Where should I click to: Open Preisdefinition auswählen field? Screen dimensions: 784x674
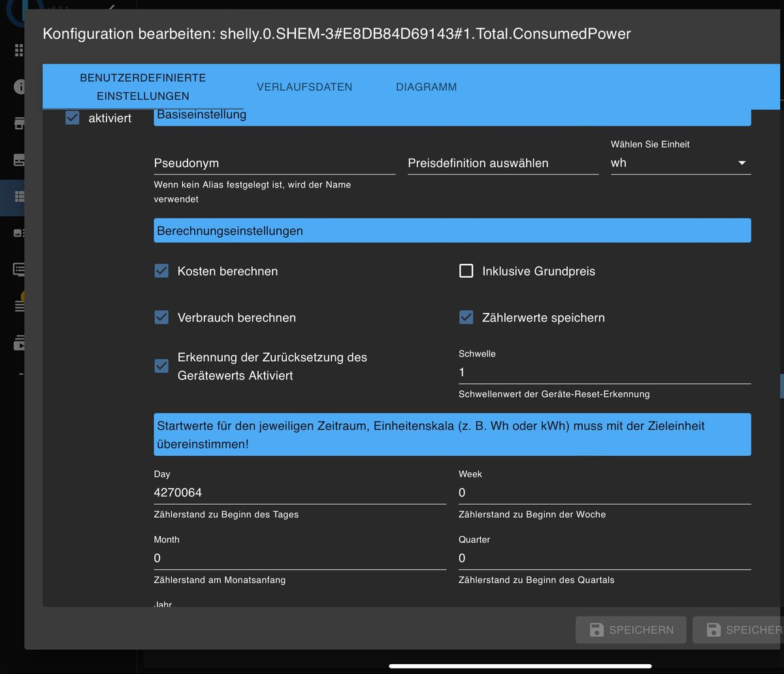click(503, 163)
